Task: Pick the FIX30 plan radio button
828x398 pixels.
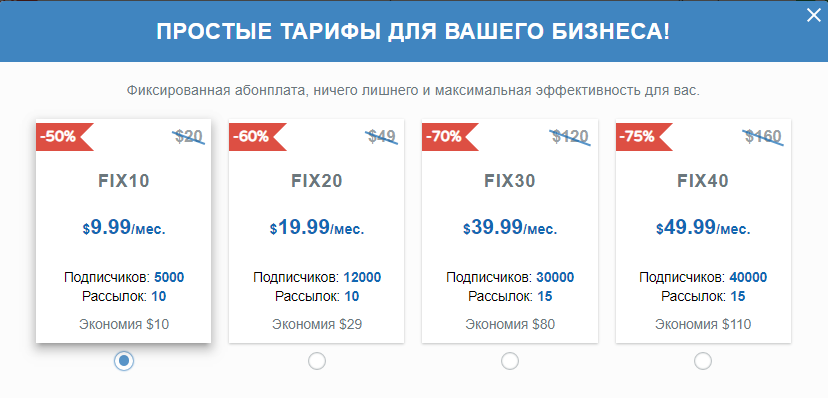Action: 510,361
